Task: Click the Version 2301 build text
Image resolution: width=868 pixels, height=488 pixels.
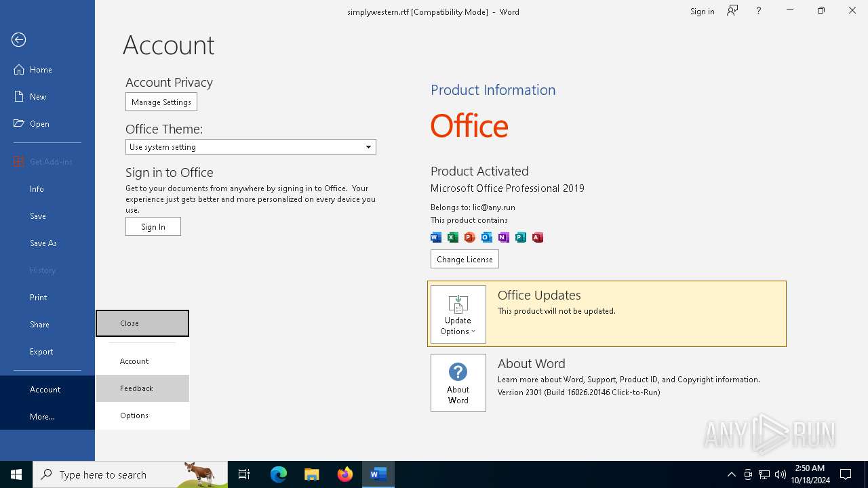Action: coord(578,392)
